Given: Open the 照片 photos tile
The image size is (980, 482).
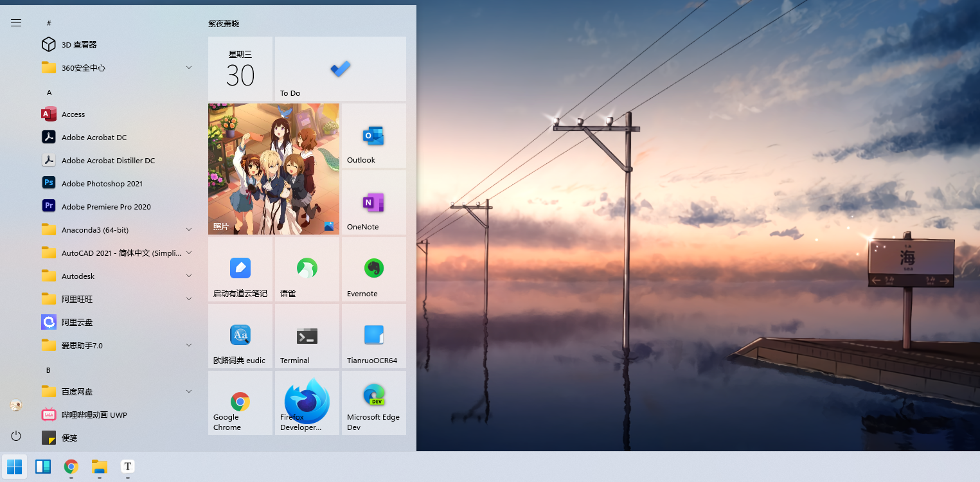Looking at the screenshot, I should pos(274,169).
